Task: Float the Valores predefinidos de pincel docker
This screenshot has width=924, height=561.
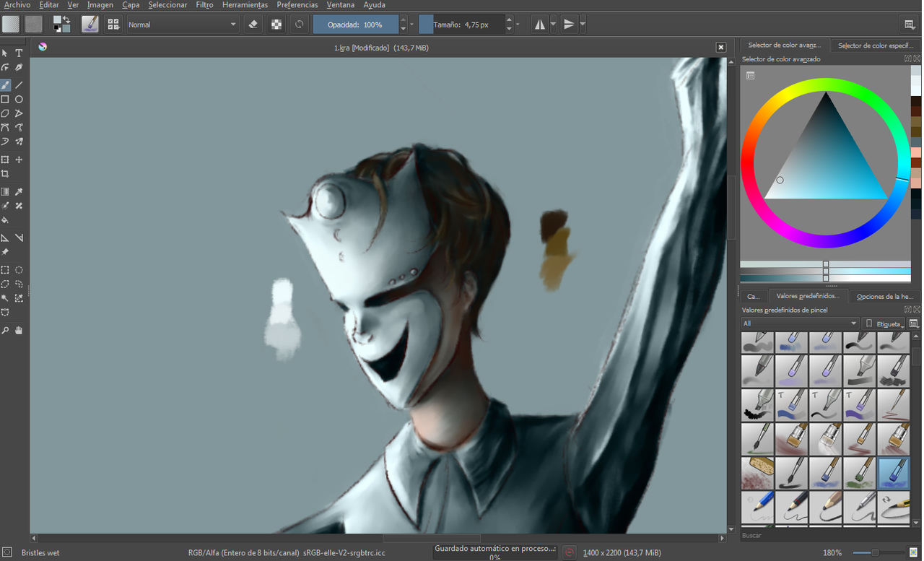Action: (908, 310)
